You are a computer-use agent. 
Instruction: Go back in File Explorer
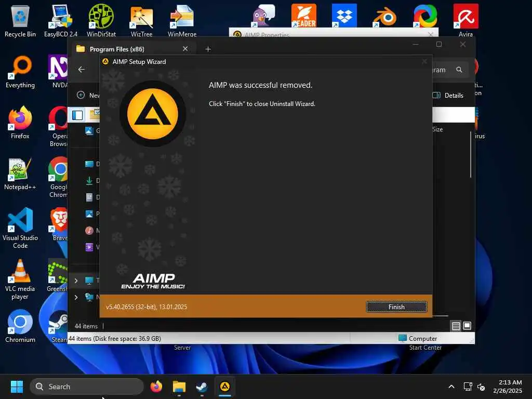(82, 70)
